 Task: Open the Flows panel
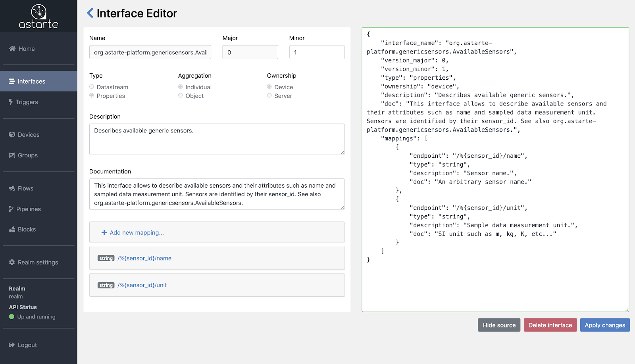[x=25, y=188]
